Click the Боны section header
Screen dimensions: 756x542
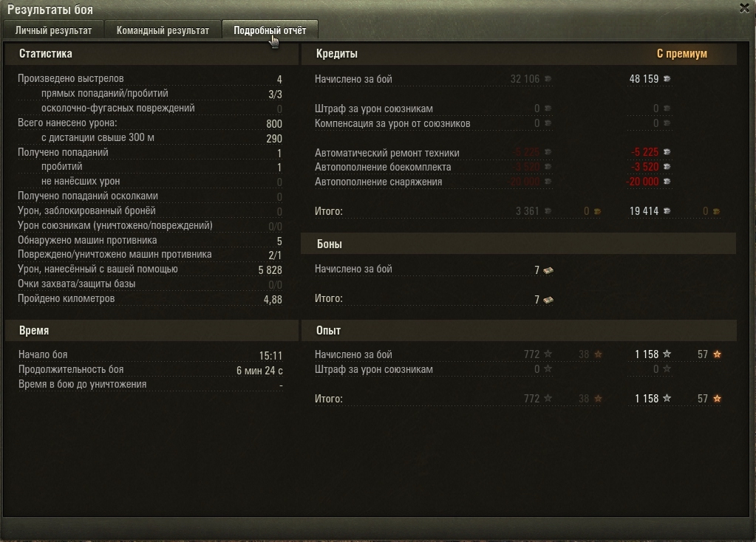(330, 244)
